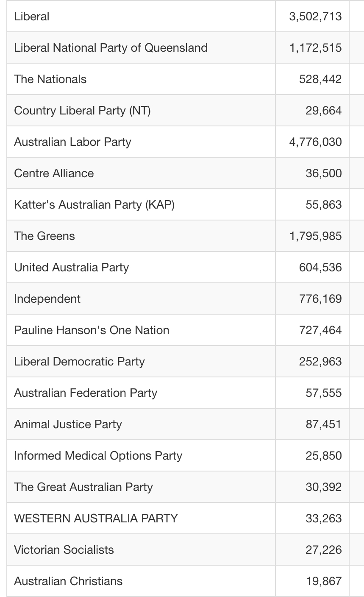The height and width of the screenshot is (597, 364).
Task: Click The Great Australian Party cell
Action: click(141, 487)
